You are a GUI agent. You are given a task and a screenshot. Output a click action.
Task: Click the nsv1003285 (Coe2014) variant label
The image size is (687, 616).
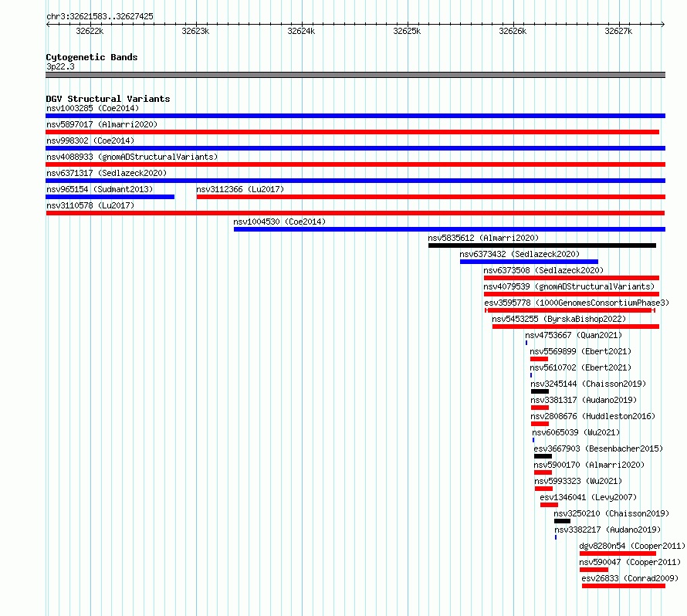tap(93, 108)
